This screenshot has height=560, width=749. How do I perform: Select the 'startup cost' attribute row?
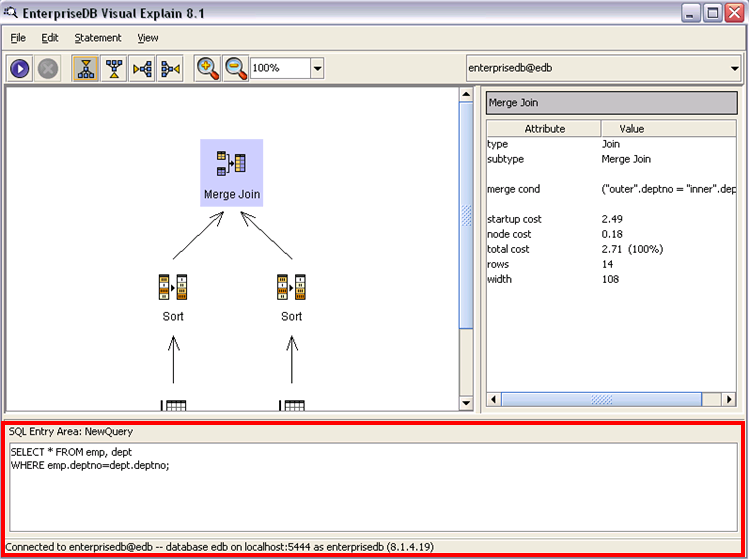click(x=611, y=219)
